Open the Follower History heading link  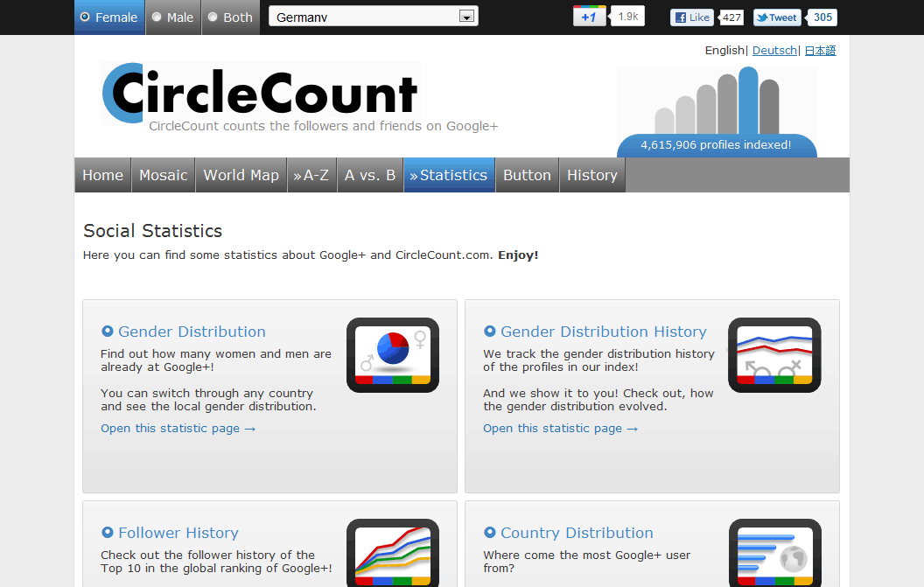pos(178,533)
